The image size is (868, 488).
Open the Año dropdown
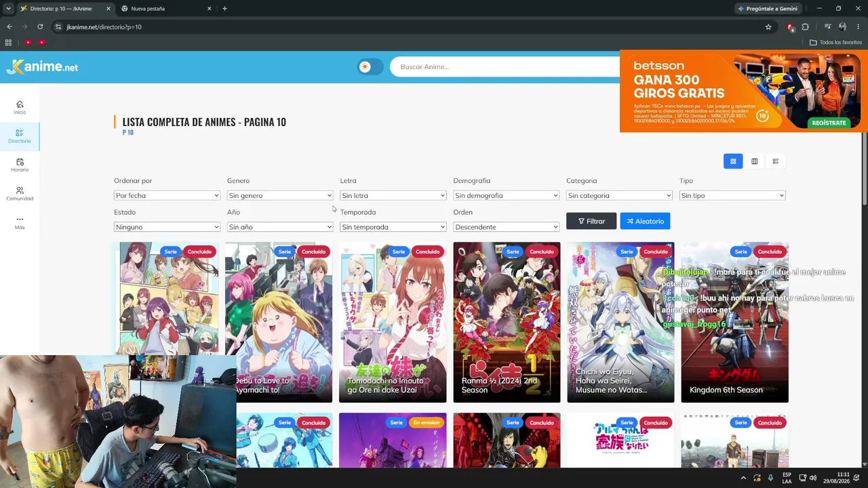pos(280,227)
